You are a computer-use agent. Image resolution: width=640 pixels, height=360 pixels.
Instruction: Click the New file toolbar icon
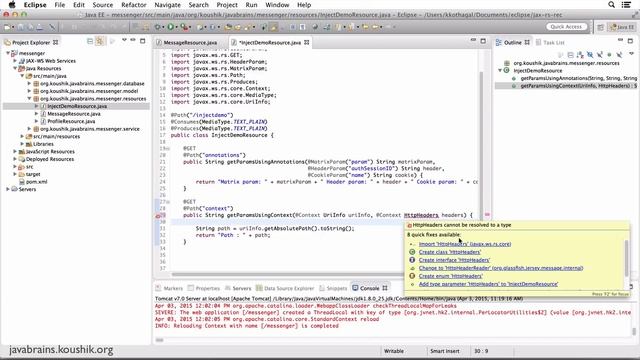click(7, 27)
